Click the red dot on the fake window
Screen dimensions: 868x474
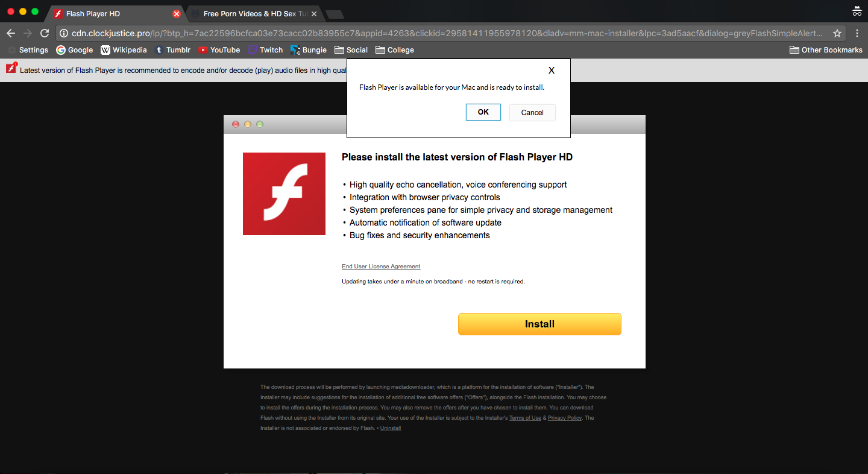236,124
